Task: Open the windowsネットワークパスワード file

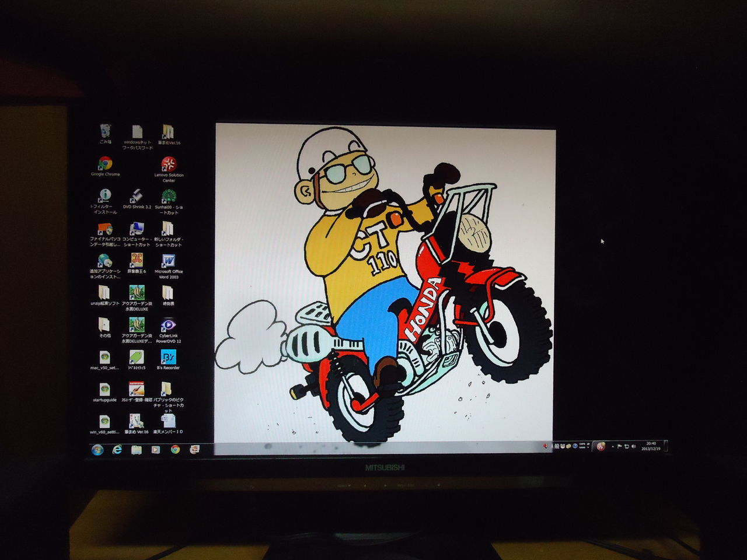Action: point(138,137)
